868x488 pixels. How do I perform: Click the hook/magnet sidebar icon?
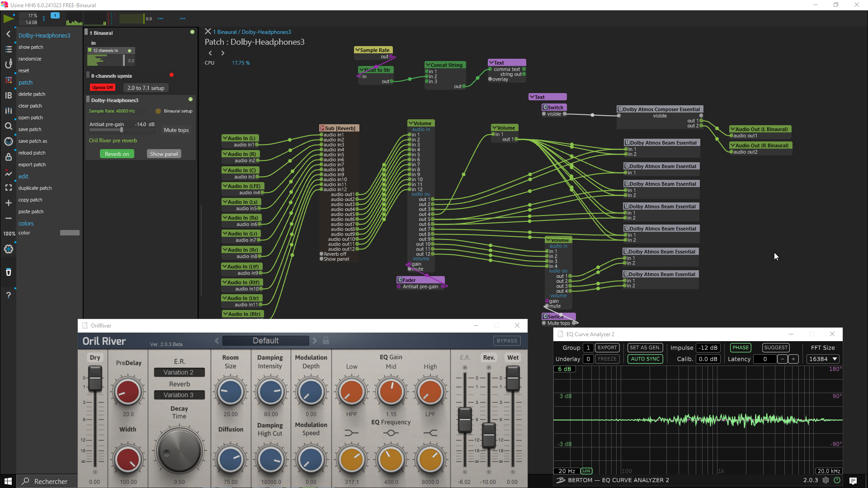tap(8, 64)
